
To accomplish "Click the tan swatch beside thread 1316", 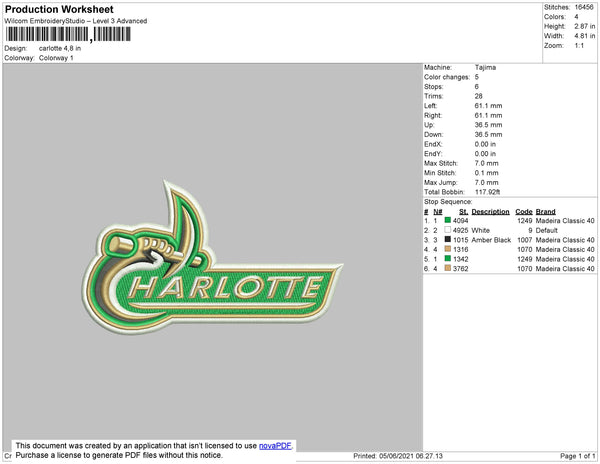I will tap(447, 249).
